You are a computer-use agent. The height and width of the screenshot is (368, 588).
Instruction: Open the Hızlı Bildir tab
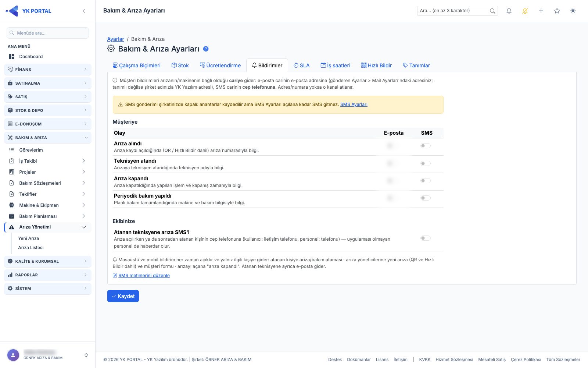(376, 66)
